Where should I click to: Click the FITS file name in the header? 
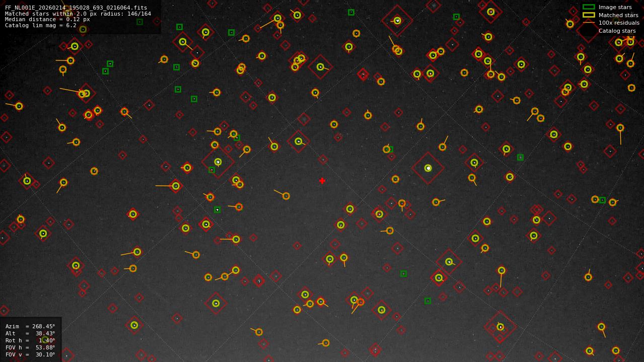coord(76,8)
